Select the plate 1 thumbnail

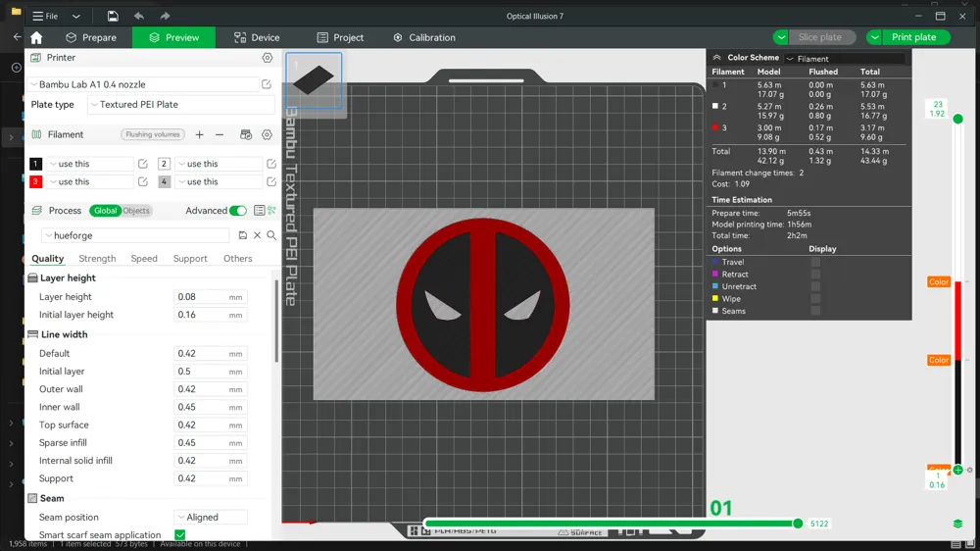[x=314, y=80]
